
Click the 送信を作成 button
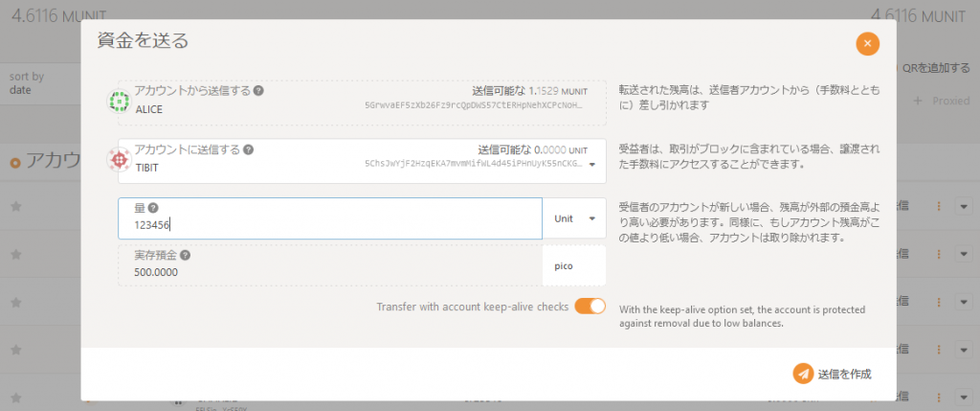click(x=832, y=374)
